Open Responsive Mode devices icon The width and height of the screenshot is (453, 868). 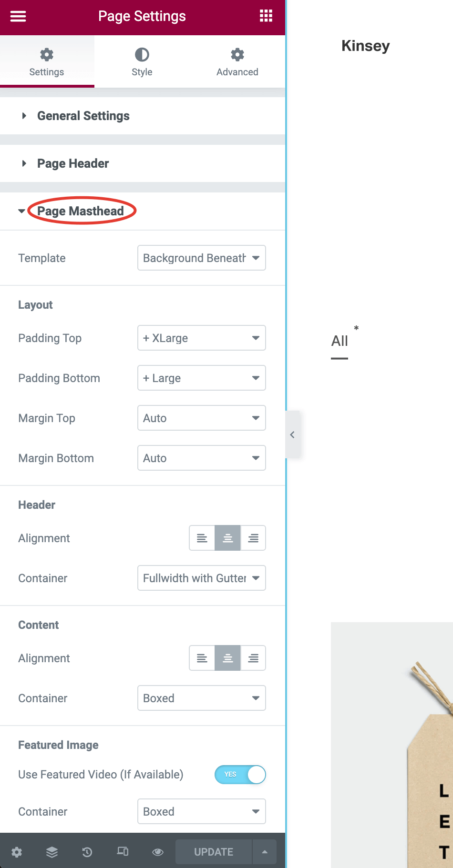123,852
